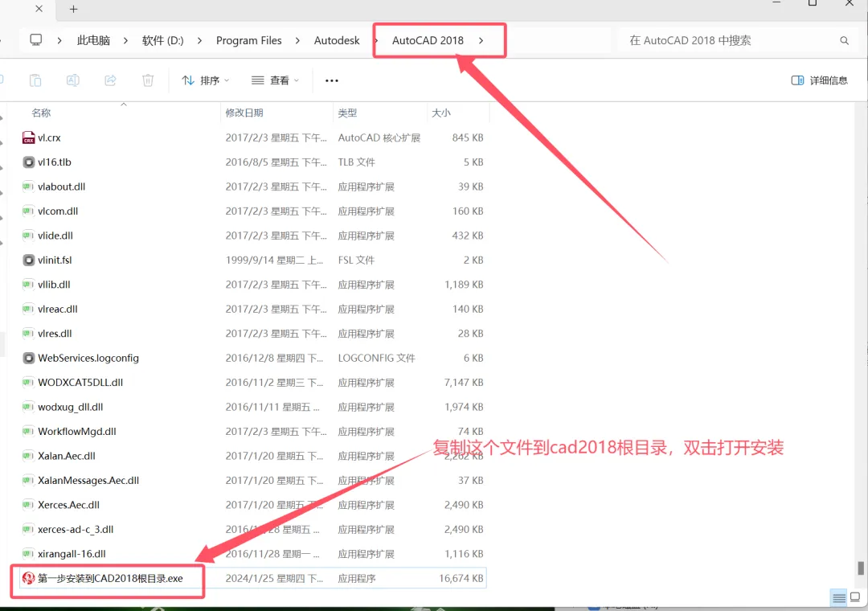Click the 16,674 KB size cell
This screenshot has width=868, height=611.
pos(461,578)
